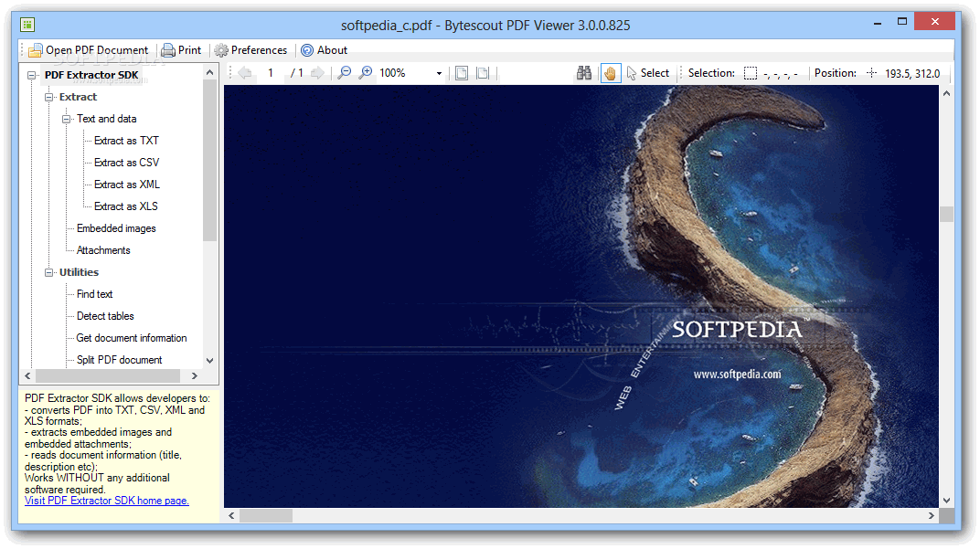Zoom in with the plus magnifier

366,73
